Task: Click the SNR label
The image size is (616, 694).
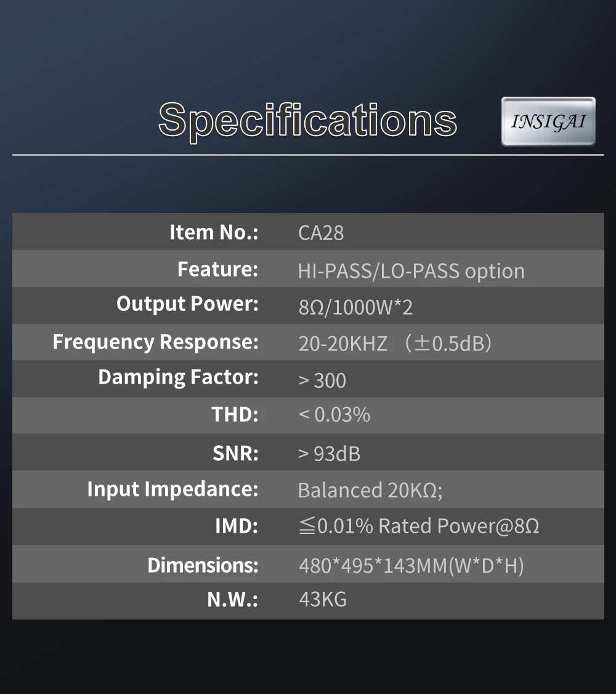Action: coord(235,453)
